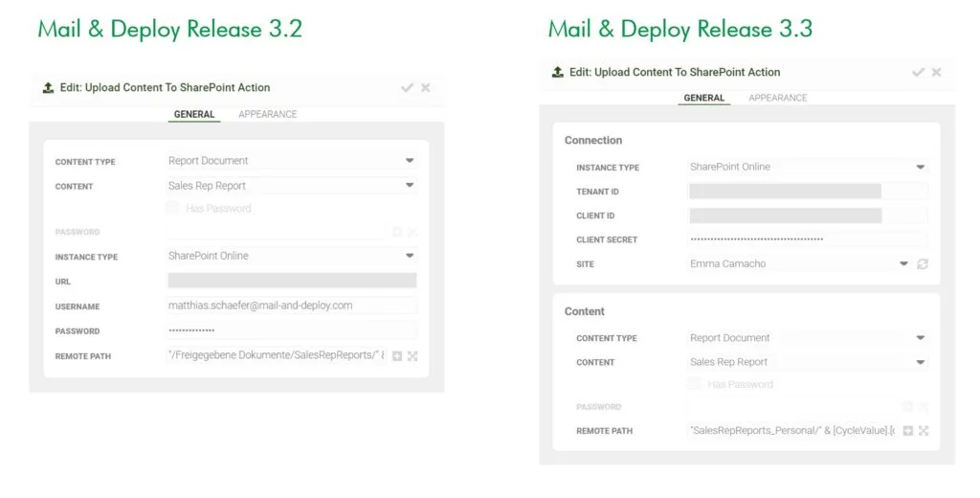Image resolution: width=980 pixels, height=498 pixels.
Task: Click the SITE label in Release 3.3
Action: coord(585,264)
